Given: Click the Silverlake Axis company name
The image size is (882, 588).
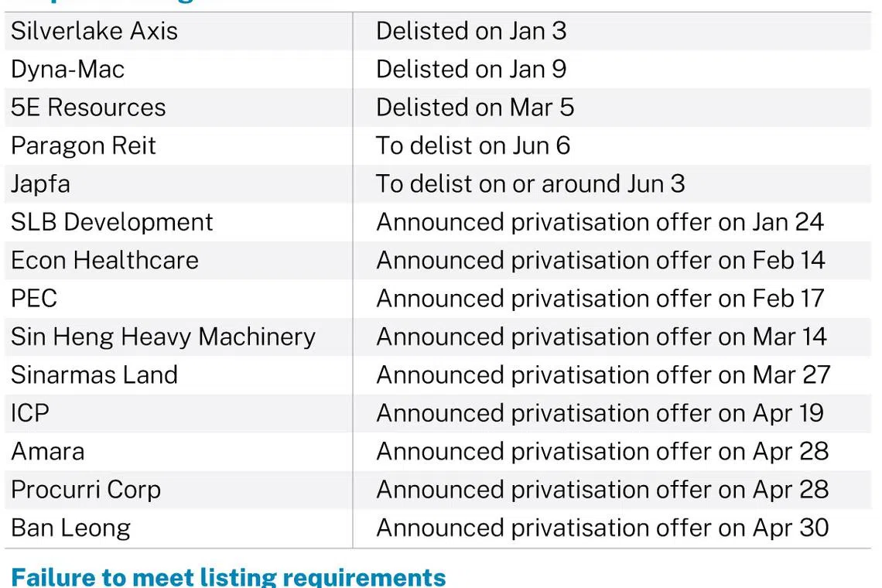Looking at the screenshot, I should [x=94, y=31].
